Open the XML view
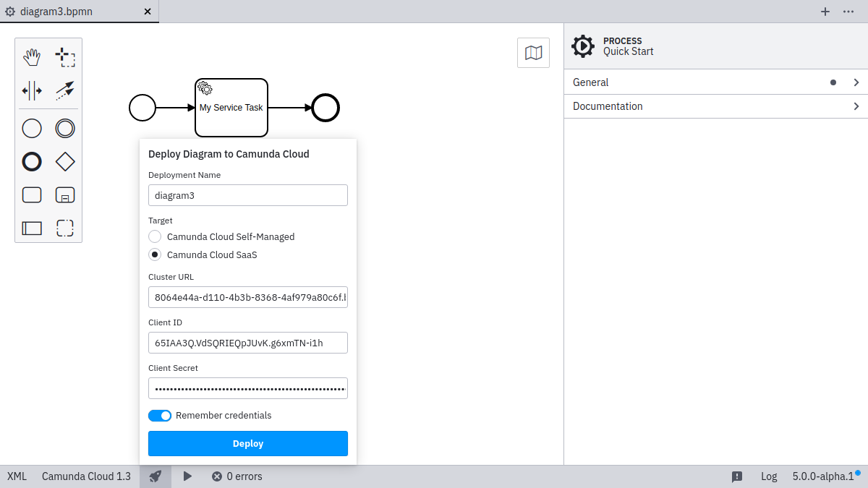Image resolution: width=868 pixels, height=488 pixels. (x=16, y=476)
